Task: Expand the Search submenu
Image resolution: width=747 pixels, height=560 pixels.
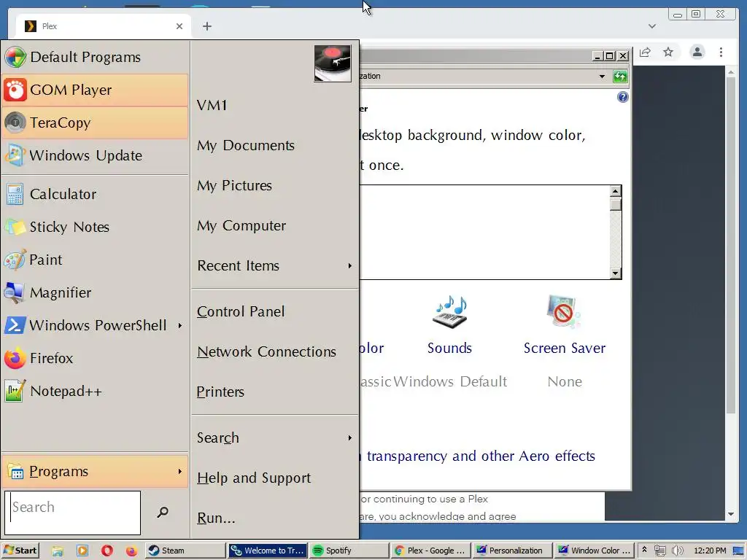Action: pos(275,437)
